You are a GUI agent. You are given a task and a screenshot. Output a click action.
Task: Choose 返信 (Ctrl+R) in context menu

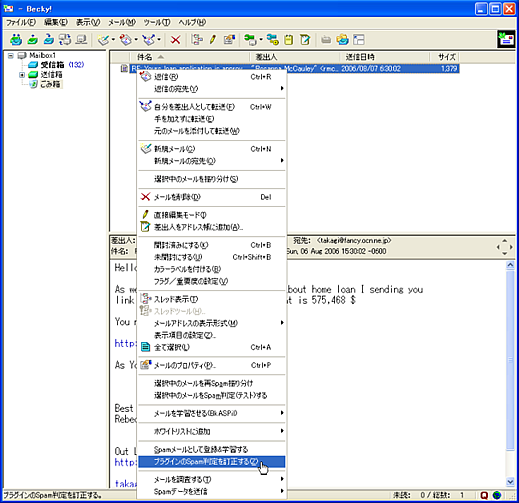212,77
